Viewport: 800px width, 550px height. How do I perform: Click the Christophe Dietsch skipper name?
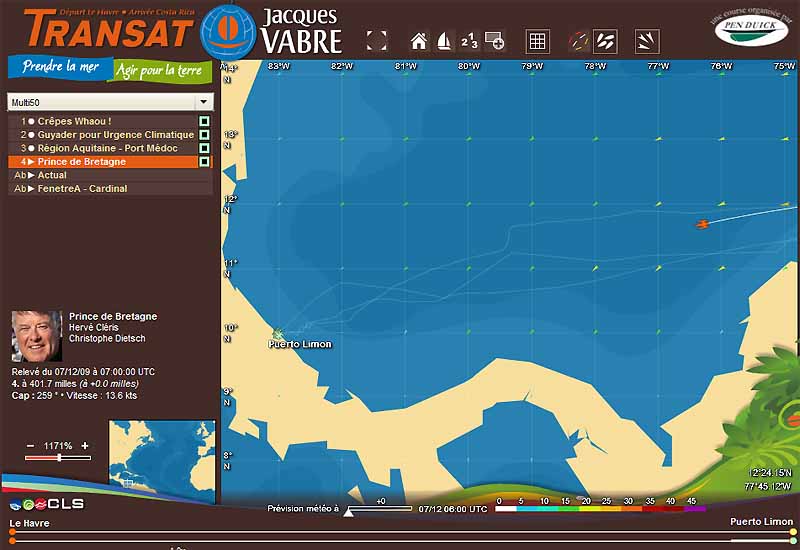(x=107, y=338)
